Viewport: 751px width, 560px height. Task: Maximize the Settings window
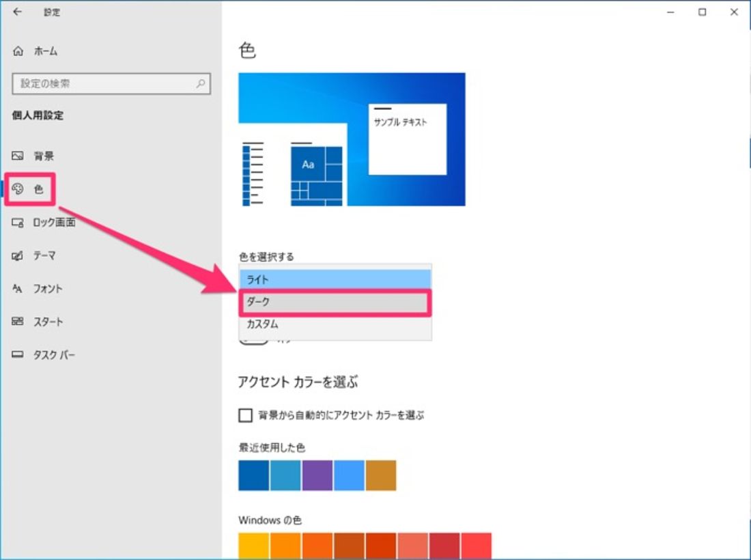(x=702, y=12)
